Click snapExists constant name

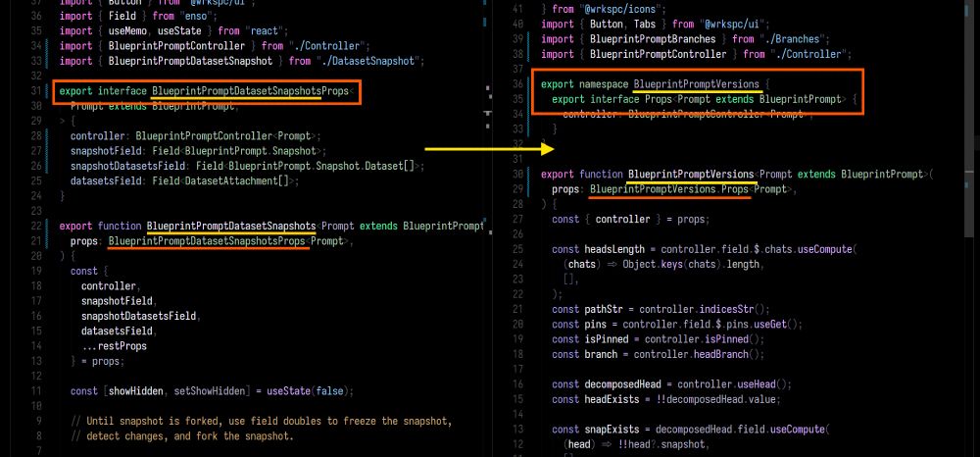[612, 429]
